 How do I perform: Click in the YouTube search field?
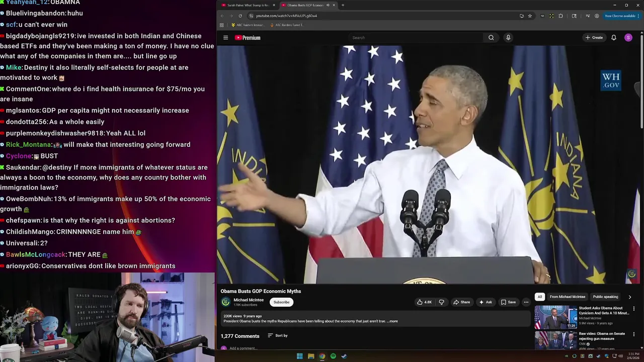[415, 38]
